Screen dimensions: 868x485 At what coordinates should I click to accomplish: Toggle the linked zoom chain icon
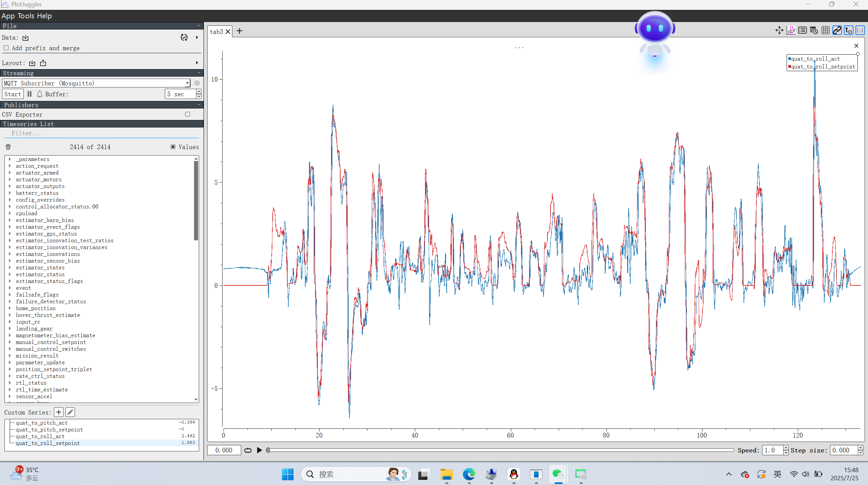pos(837,31)
